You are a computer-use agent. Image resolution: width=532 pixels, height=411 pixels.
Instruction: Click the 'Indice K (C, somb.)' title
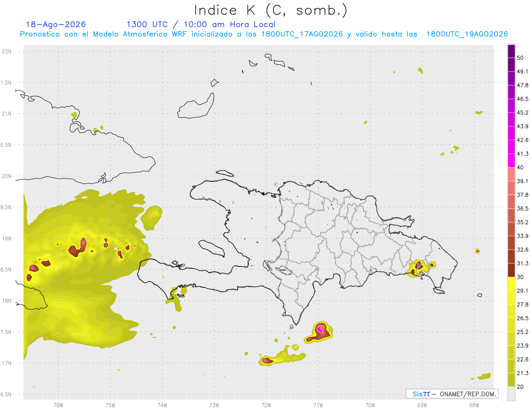coord(270,10)
